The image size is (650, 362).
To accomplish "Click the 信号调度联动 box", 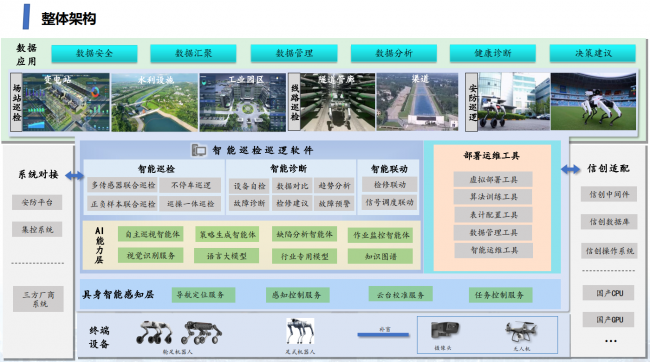I will pos(390,202).
